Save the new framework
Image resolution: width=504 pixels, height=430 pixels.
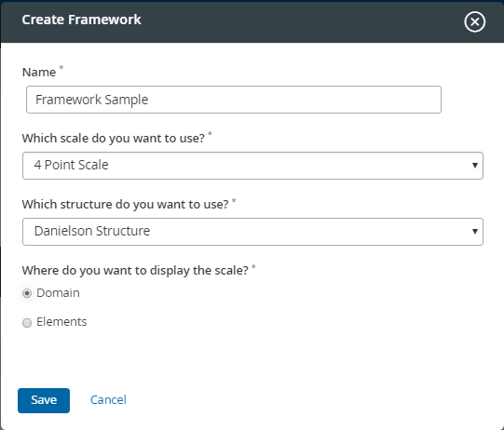pyautogui.click(x=44, y=400)
